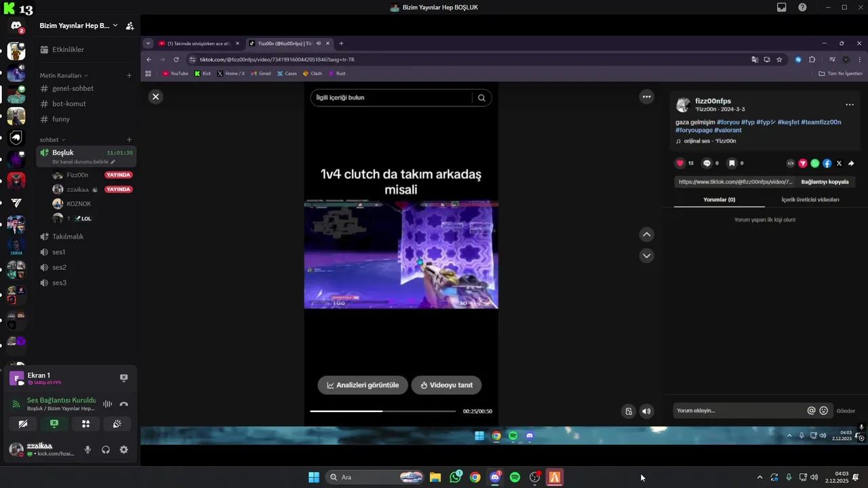Mute the TikTok video volume
Image resolution: width=868 pixels, height=488 pixels.
tap(646, 411)
